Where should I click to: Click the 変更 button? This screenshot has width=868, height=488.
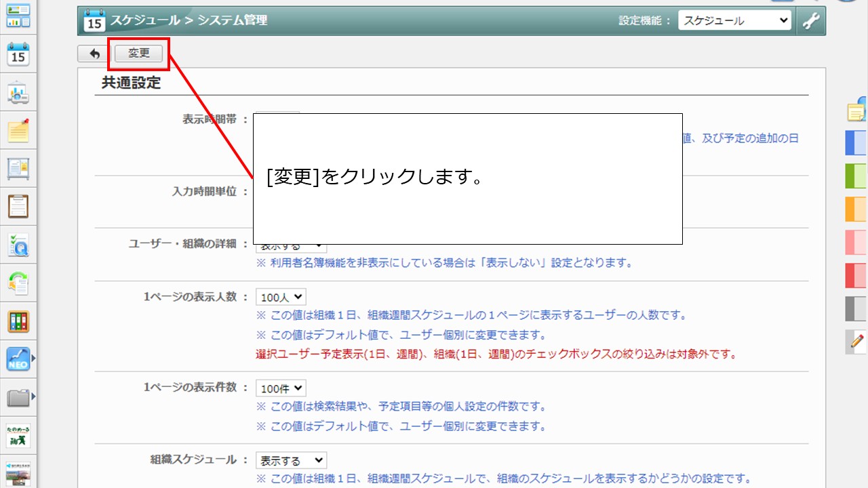coord(139,54)
